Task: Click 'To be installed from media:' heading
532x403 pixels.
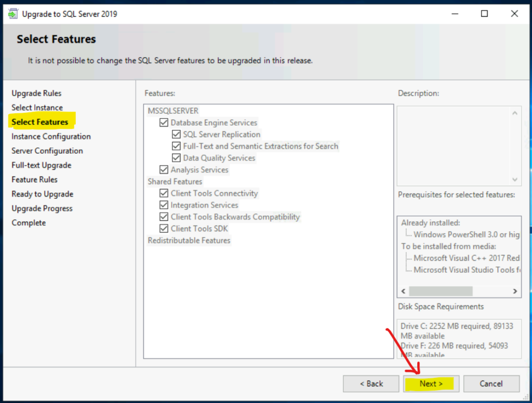Action: coord(448,246)
